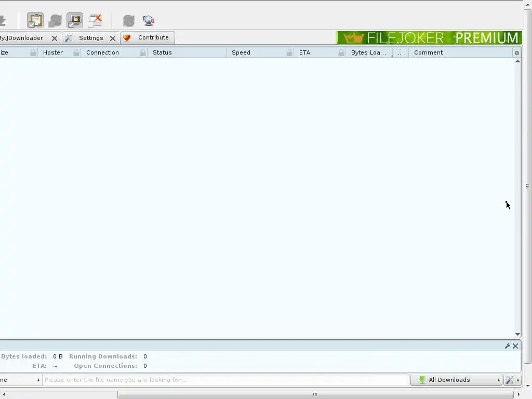
Task: Click the Open Connections label
Action: point(105,366)
